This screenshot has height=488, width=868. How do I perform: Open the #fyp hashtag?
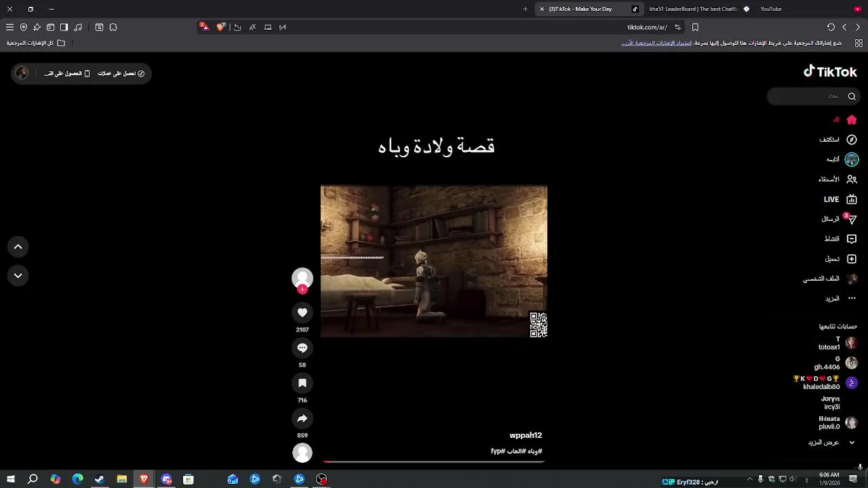tap(498, 451)
